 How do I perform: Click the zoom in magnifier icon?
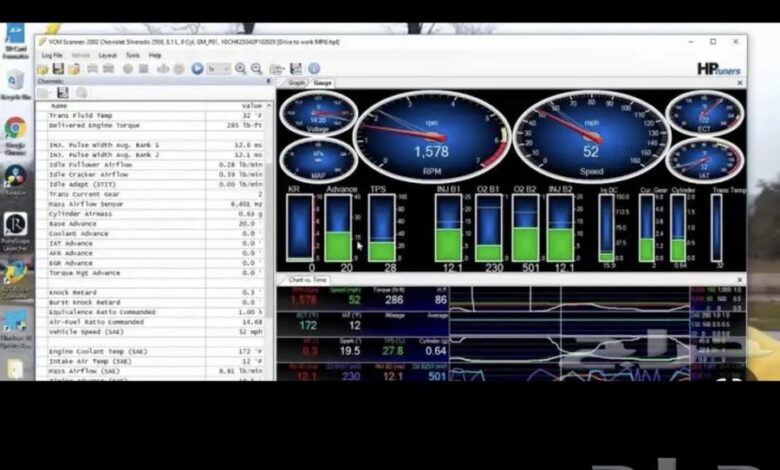(x=240, y=69)
